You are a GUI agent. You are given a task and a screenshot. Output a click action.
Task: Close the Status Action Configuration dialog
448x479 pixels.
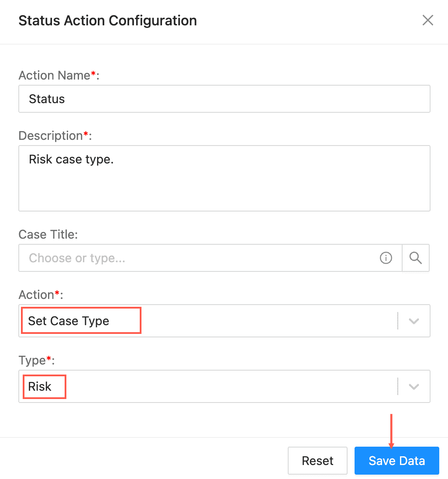coord(427,21)
